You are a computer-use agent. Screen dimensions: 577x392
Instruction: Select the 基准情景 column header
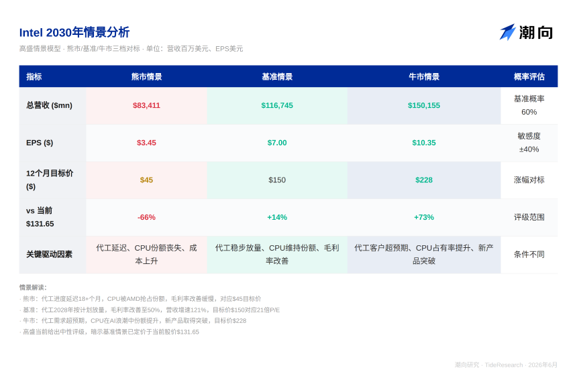[277, 76]
